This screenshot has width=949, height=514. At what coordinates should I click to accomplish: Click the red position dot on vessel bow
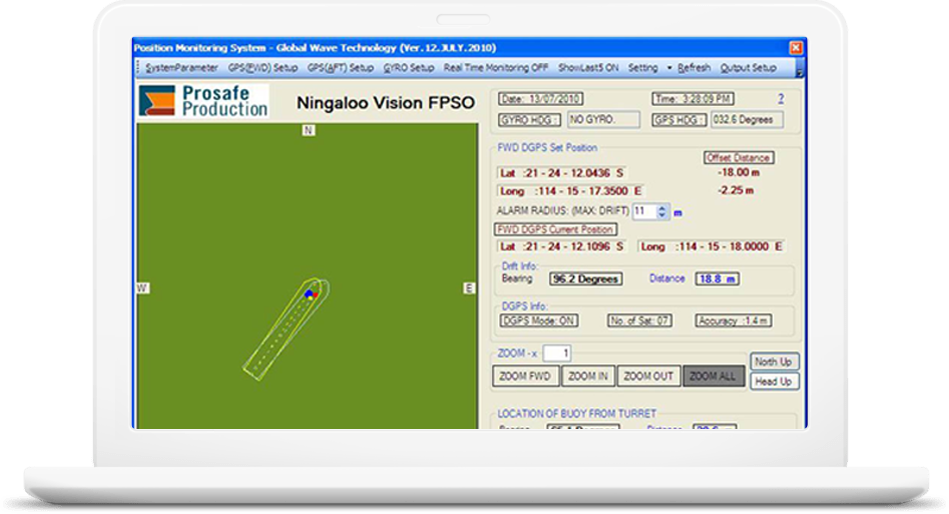315,295
